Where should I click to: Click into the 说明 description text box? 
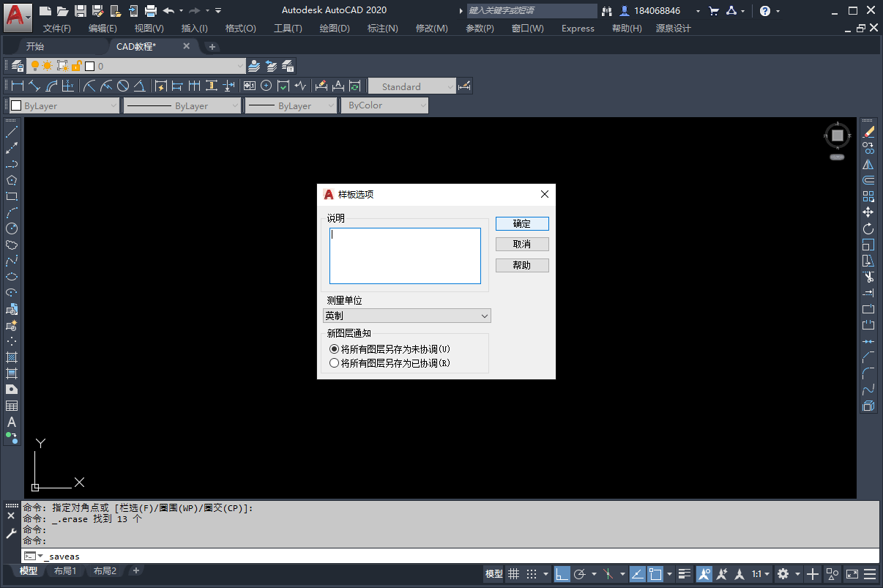pyautogui.click(x=405, y=256)
